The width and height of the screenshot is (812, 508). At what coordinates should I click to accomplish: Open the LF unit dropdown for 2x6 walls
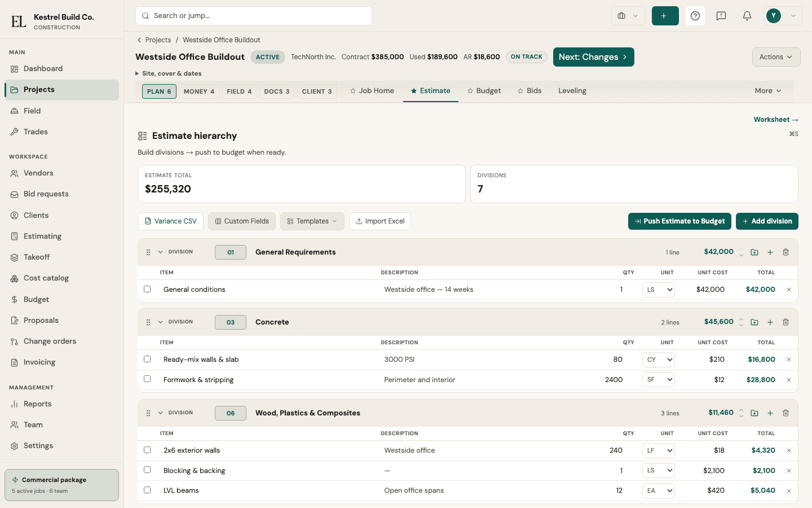click(x=659, y=450)
